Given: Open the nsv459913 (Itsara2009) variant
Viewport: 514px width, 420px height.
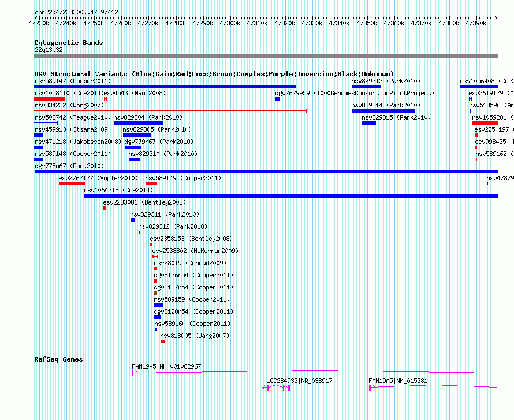Looking at the screenshot, I should pos(73,129).
